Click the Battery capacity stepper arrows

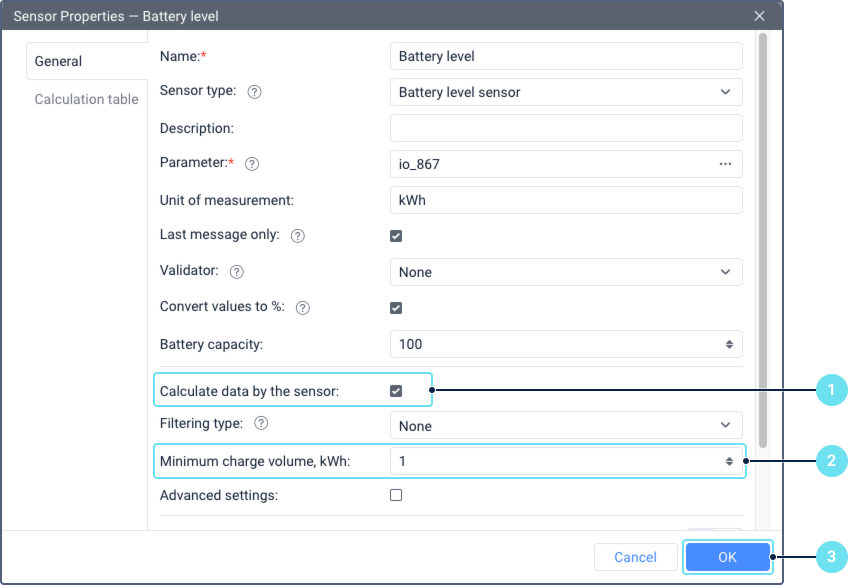pyautogui.click(x=729, y=344)
